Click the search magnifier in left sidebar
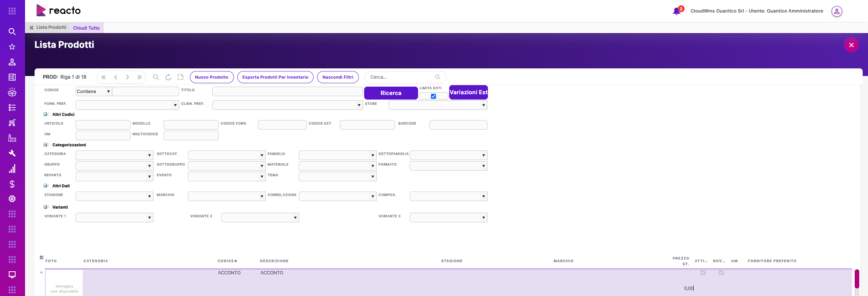The width and height of the screenshot is (868, 296). point(12,32)
